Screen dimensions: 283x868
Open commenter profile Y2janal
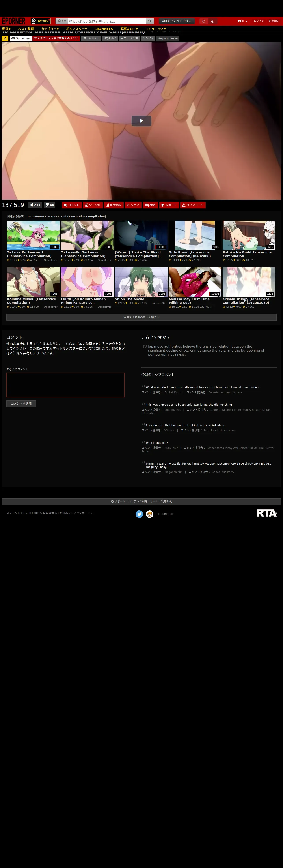coord(169,430)
